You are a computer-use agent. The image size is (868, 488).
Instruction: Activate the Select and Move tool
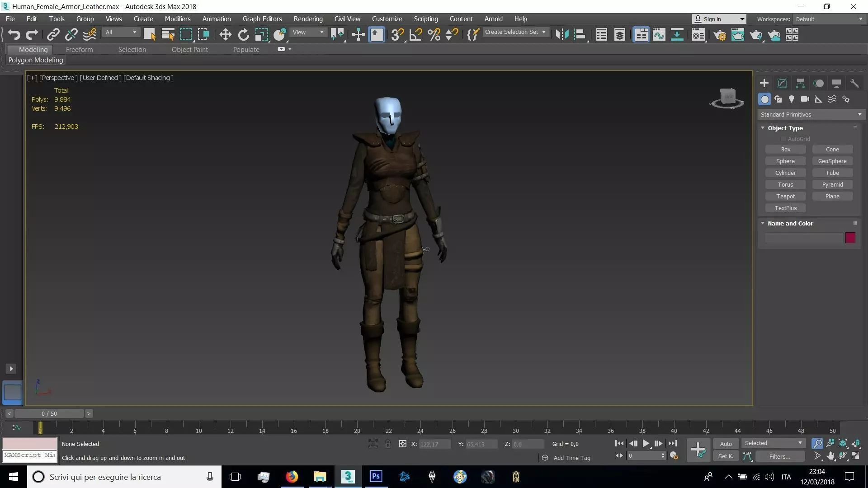tap(225, 34)
